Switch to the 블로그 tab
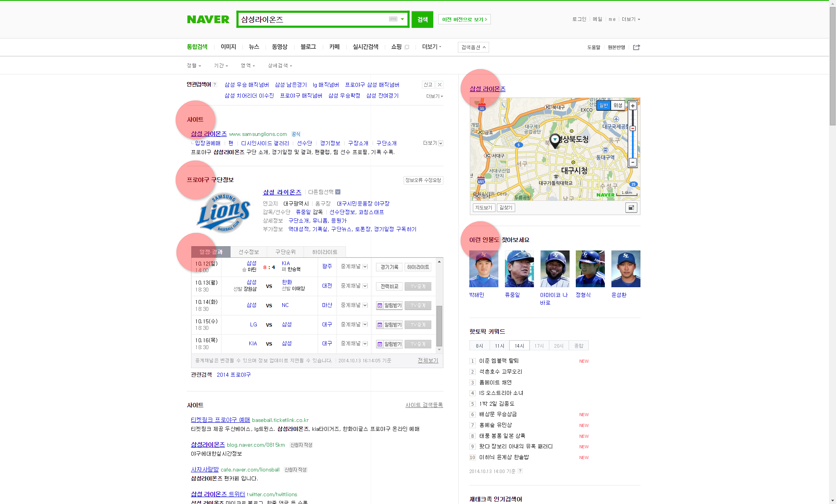This screenshot has width=836, height=504. [x=308, y=47]
